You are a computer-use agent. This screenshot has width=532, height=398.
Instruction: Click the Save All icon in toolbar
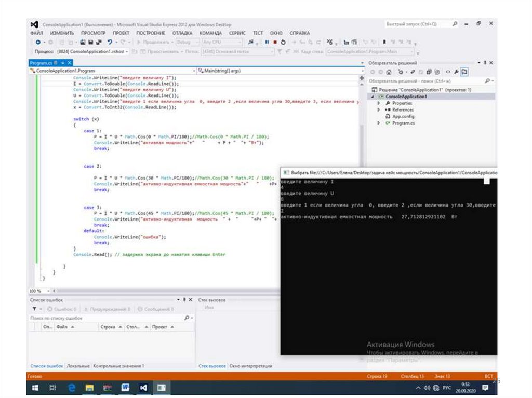99,42
